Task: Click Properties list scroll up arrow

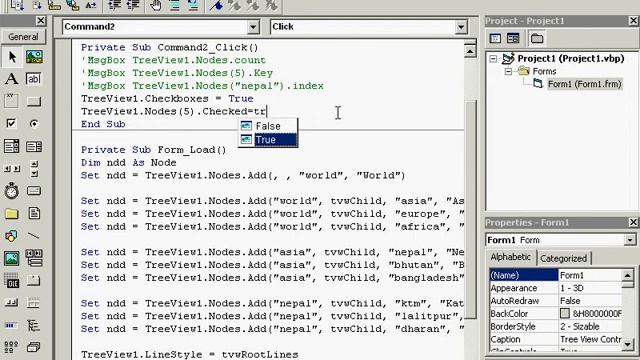Action: (x=628, y=275)
